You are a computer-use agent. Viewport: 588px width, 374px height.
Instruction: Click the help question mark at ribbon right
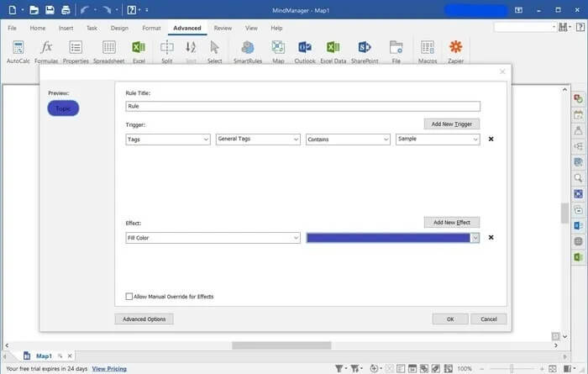point(580,27)
